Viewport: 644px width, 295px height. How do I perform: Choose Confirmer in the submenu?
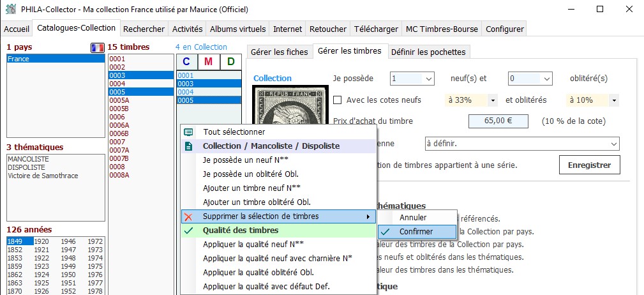coord(417,232)
